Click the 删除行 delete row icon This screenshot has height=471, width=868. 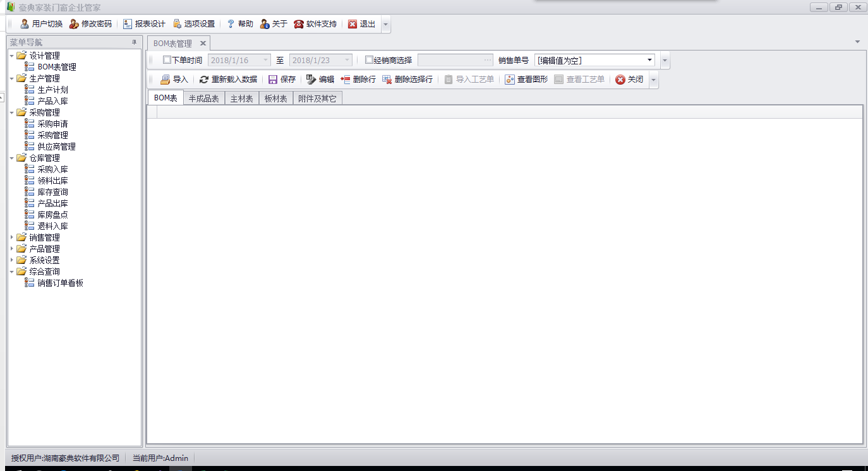[x=346, y=80]
